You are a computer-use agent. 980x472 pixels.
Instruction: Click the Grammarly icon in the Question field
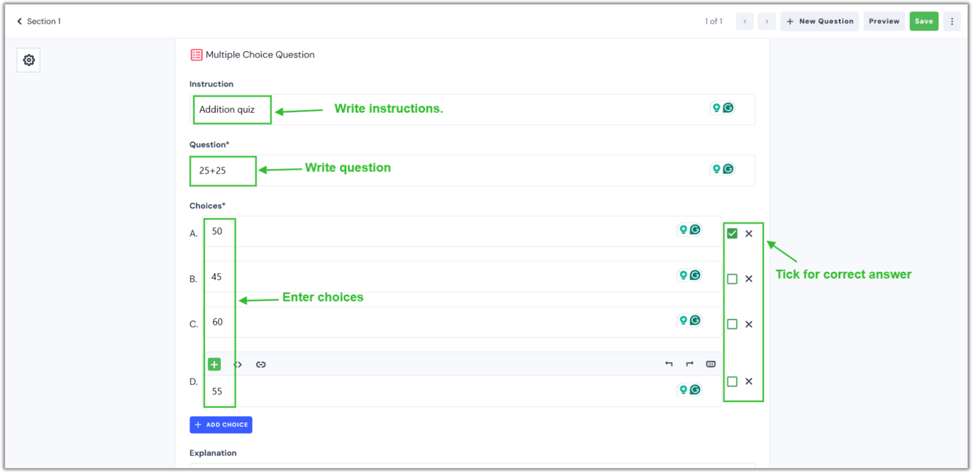[x=728, y=169]
